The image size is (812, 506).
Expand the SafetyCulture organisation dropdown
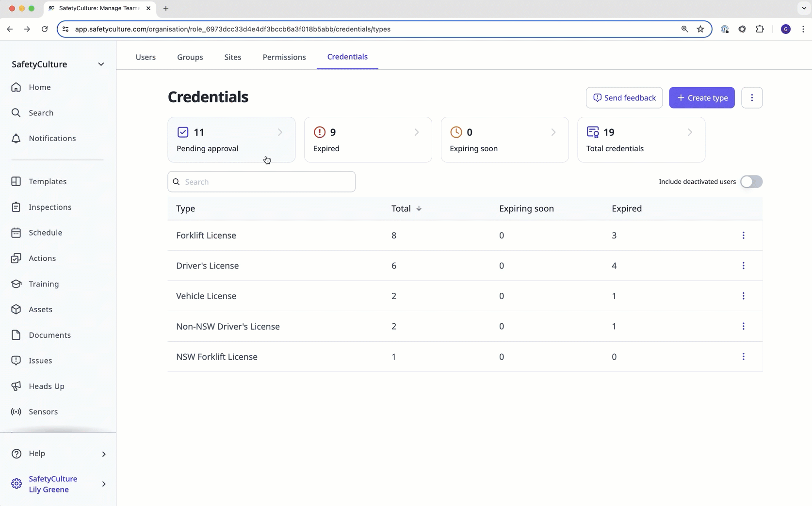(101, 64)
